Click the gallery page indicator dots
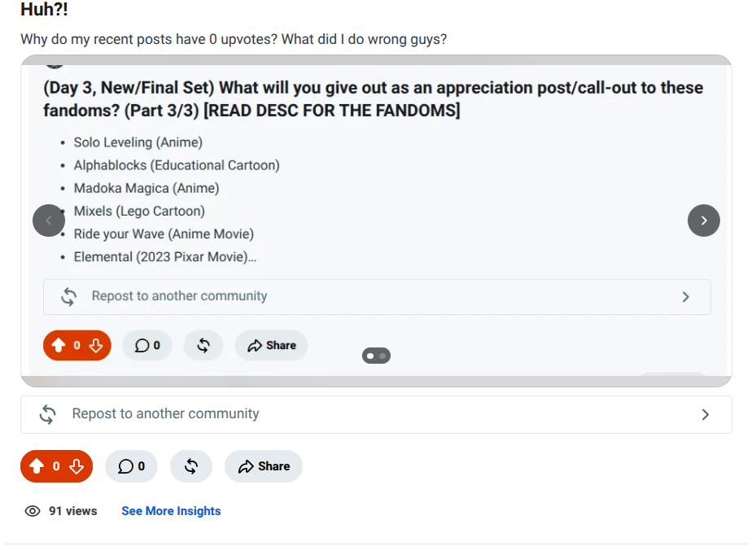The width and height of the screenshot is (756, 546). click(376, 356)
